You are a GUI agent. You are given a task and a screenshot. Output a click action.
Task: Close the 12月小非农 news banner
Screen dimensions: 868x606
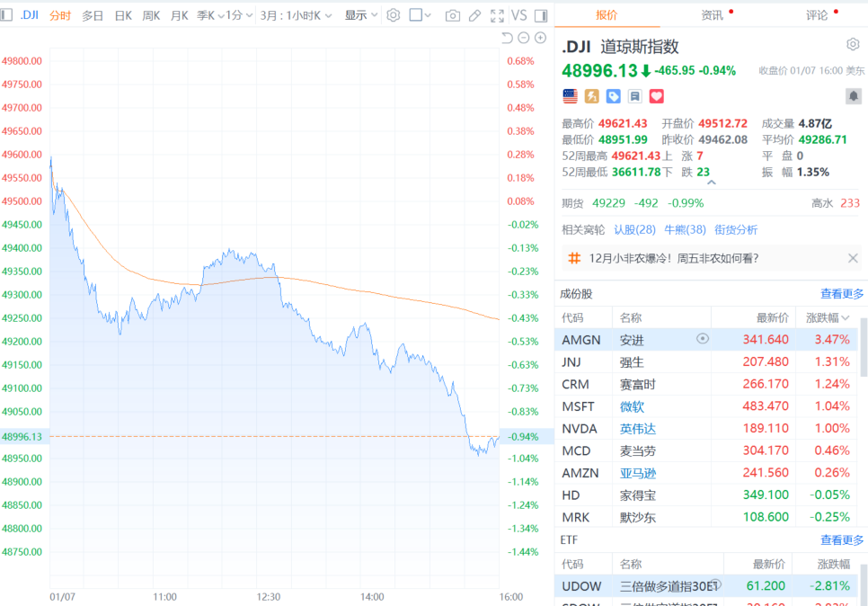coord(853,258)
